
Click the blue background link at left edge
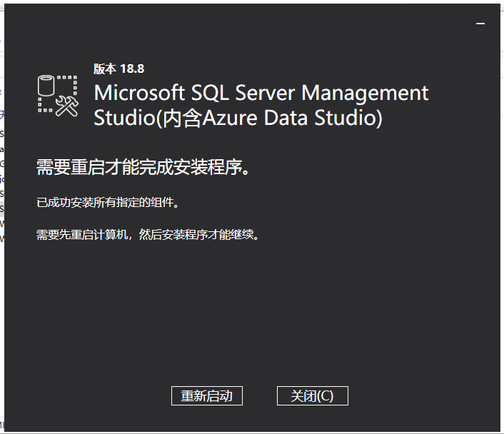[x=2, y=115]
